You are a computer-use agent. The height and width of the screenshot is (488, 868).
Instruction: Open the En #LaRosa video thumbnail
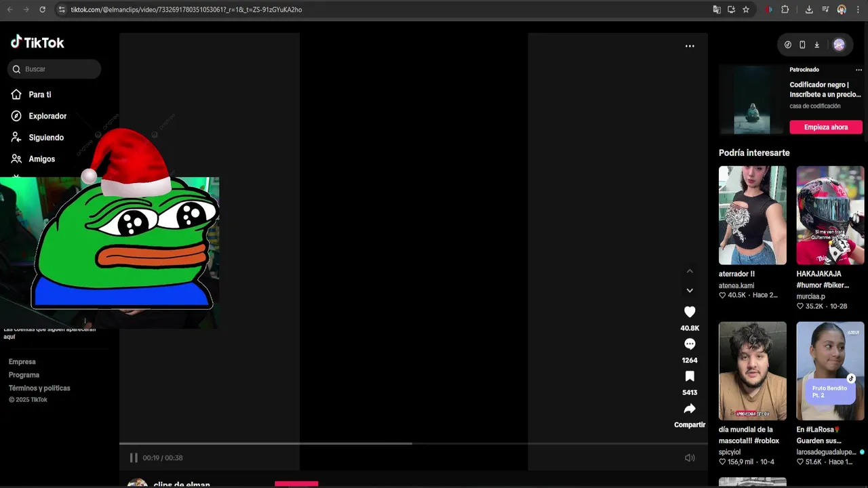[830, 371]
